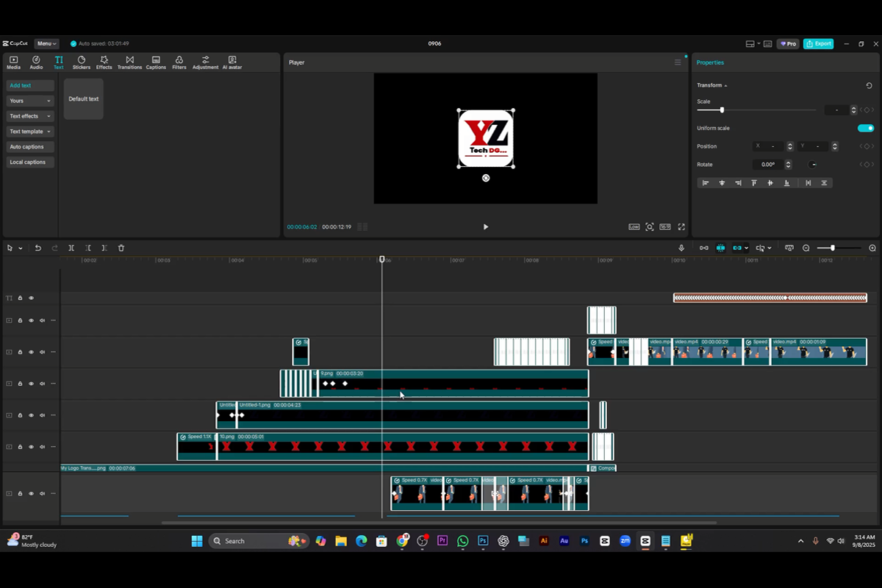Enter fullscreen preview in Player
Image resolution: width=882 pixels, height=588 pixels.
[681, 227]
